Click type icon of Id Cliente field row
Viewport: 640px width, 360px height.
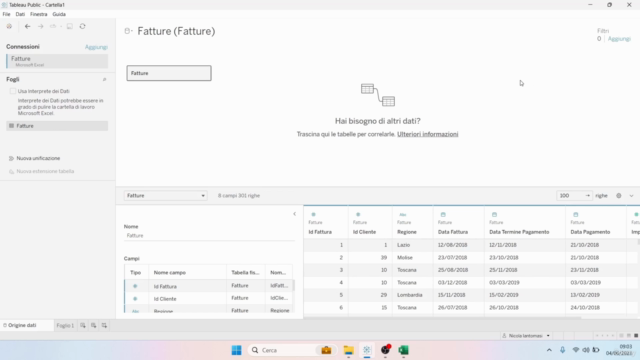click(135, 299)
